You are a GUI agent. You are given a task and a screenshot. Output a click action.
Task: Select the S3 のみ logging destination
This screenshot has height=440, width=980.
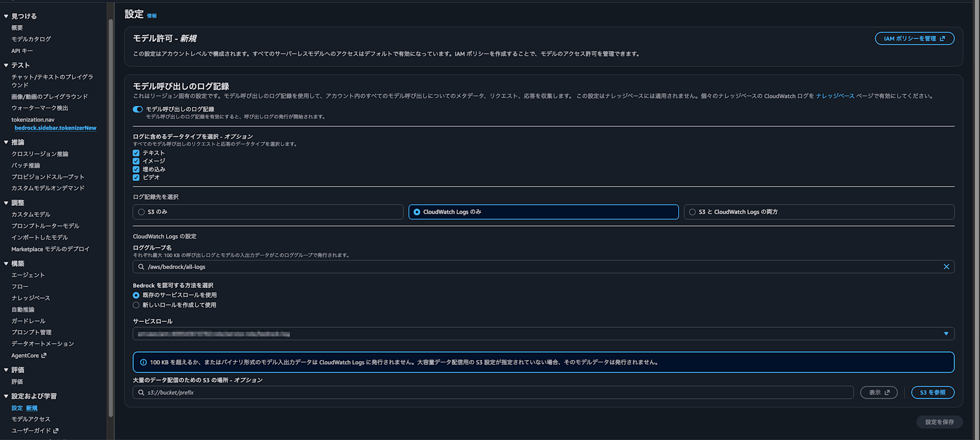point(268,212)
